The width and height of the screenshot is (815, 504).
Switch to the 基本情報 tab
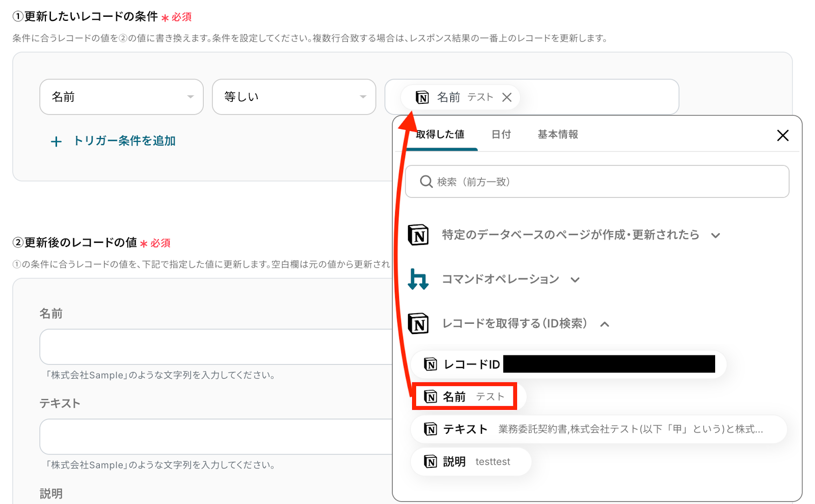click(558, 134)
